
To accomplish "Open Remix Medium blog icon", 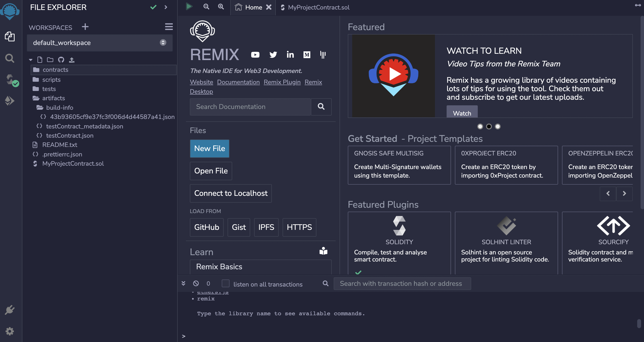I will tap(307, 55).
